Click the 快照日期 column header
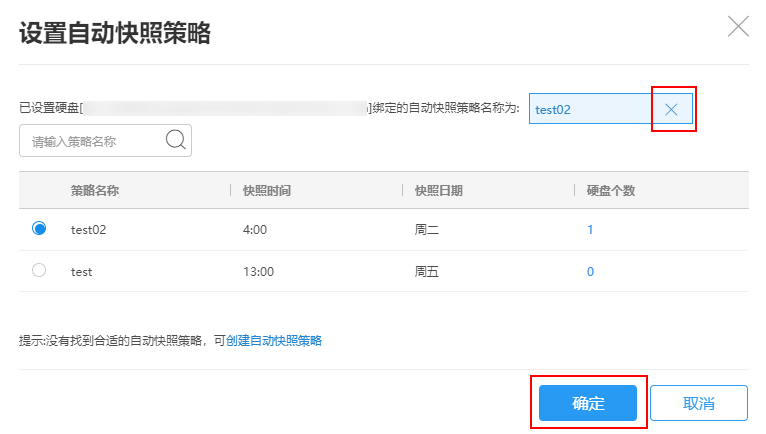Image resolution: width=766 pixels, height=434 pixels. pyautogui.click(x=439, y=191)
